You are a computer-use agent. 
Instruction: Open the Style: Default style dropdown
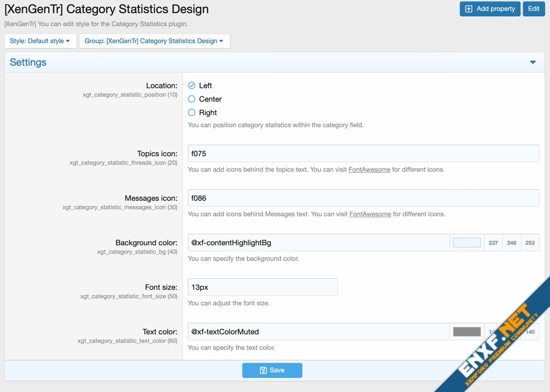[x=40, y=41]
